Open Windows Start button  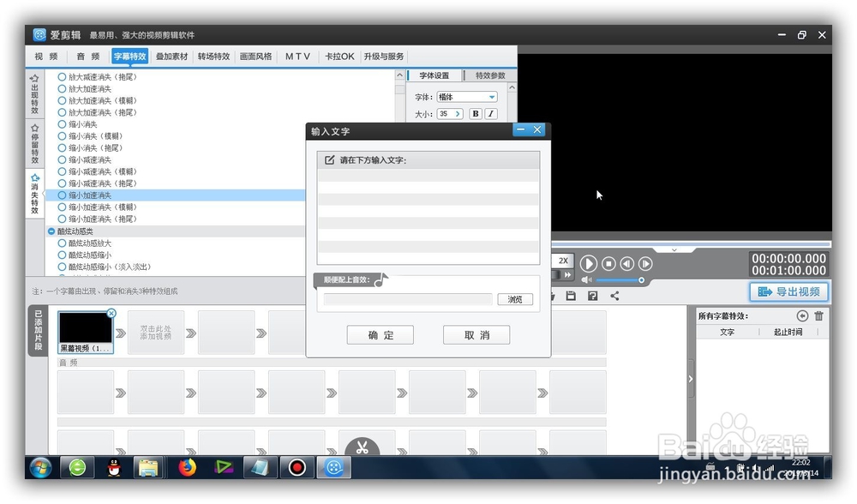point(40,467)
